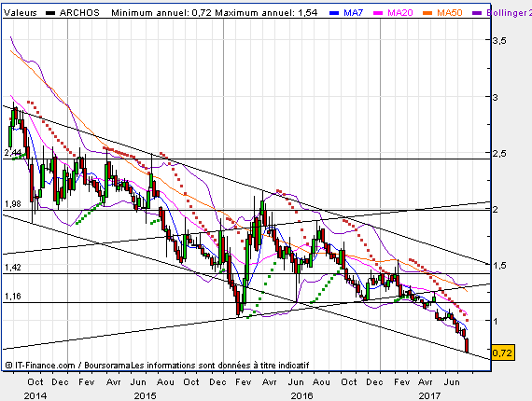The image size is (532, 401).
Task: Click the 3,5 price axis label
Action: [x=499, y=41]
